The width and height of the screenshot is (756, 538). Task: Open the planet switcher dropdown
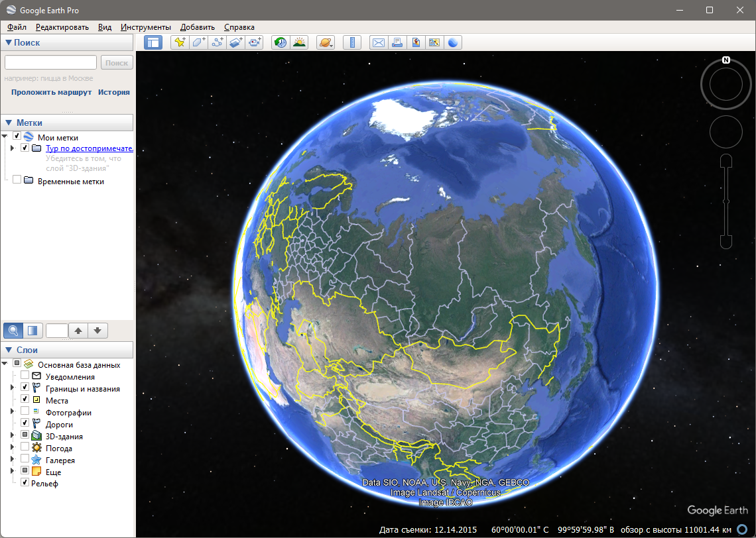click(326, 42)
